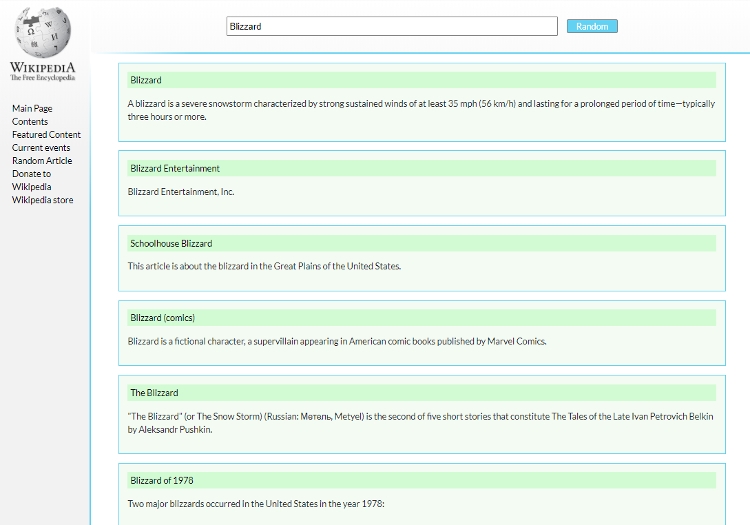The image size is (750, 525).
Task: Click Blizzard Entertainment, Inc. description text
Action: pyautogui.click(x=181, y=192)
